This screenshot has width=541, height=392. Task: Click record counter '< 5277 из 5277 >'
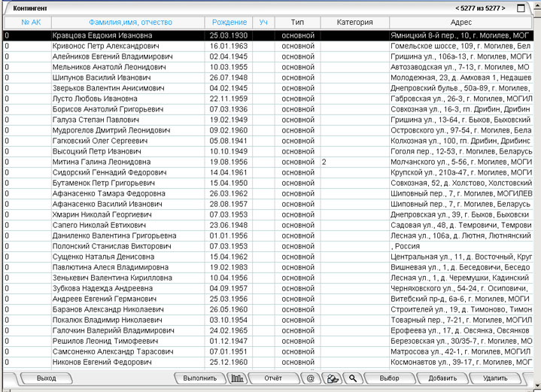[x=480, y=8]
